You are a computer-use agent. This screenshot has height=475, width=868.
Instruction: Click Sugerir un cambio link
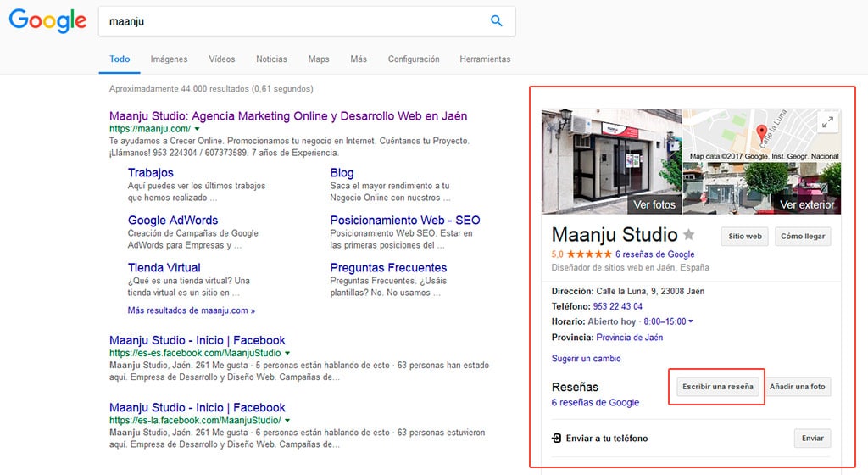587,358
